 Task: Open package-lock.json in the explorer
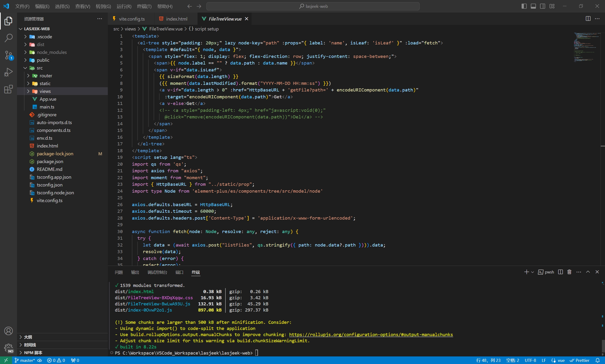[x=62, y=154]
